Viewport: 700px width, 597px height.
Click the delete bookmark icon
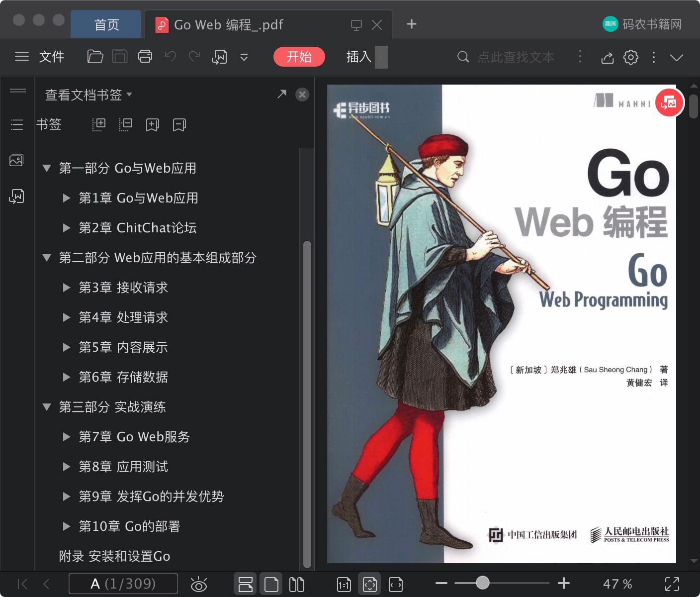[179, 125]
